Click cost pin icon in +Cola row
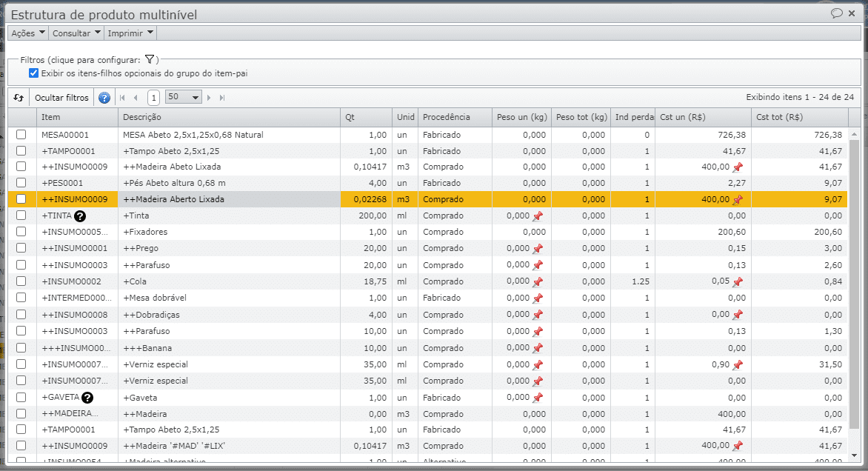The width and height of the screenshot is (868, 471). pyautogui.click(x=738, y=281)
